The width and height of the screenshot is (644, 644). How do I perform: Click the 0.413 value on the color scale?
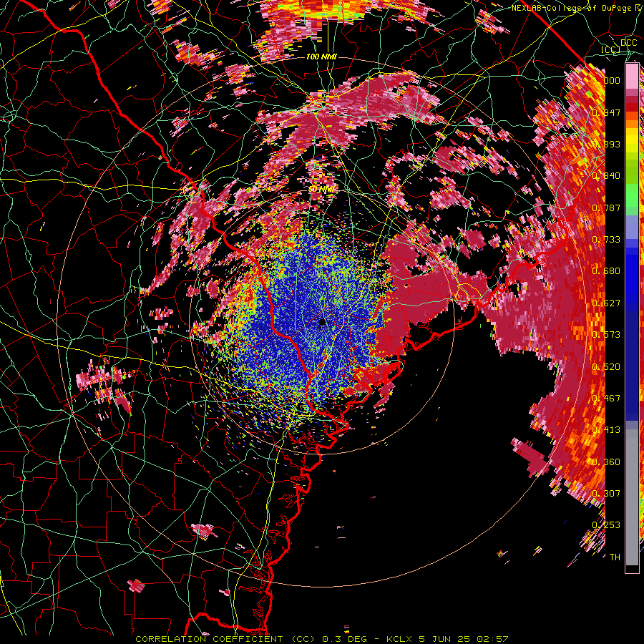click(606, 430)
